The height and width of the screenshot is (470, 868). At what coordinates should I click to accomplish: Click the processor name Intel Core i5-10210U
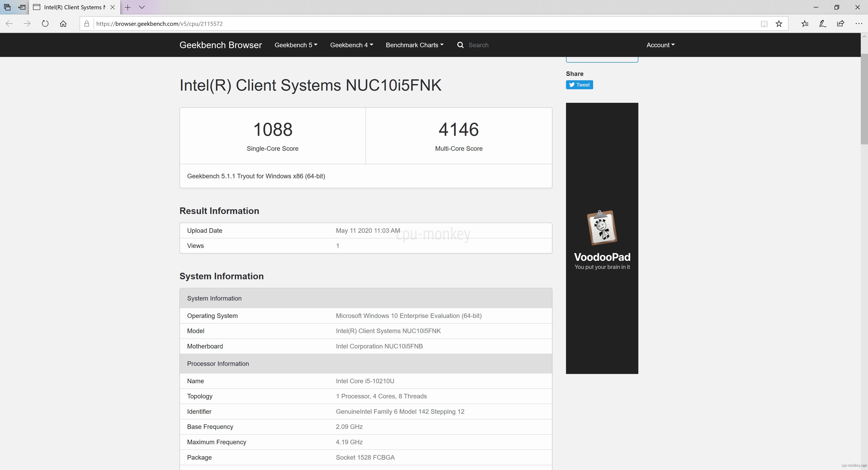[x=365, y=381]
